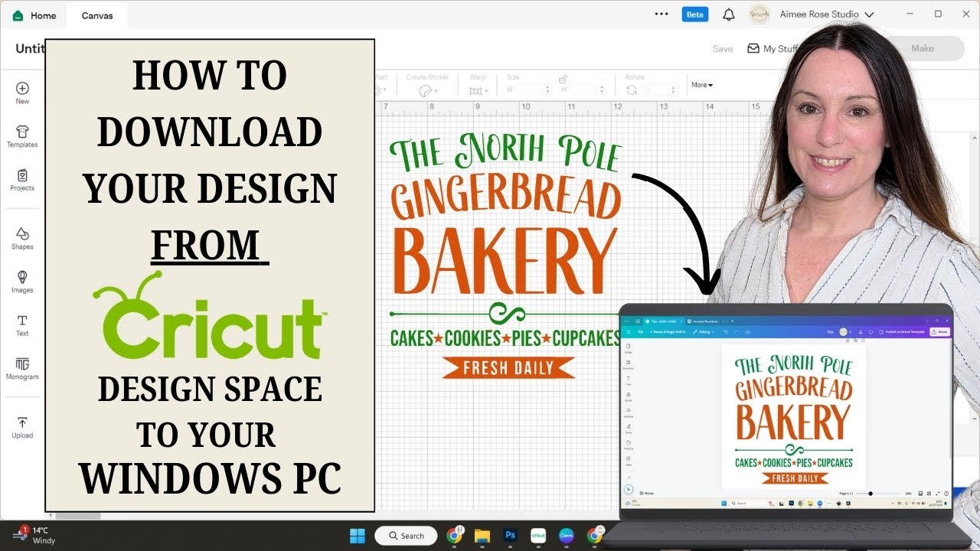Open Templates in the left sidebar
The image size is (980, 551).
[22, 136]
